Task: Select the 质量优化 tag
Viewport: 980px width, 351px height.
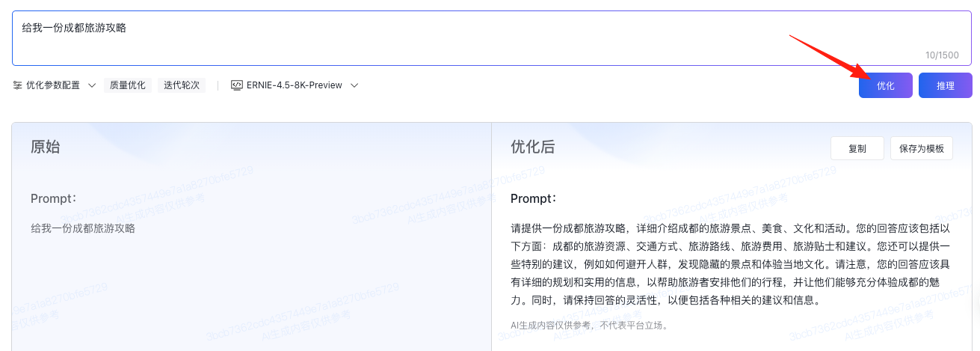Action: 128,85
